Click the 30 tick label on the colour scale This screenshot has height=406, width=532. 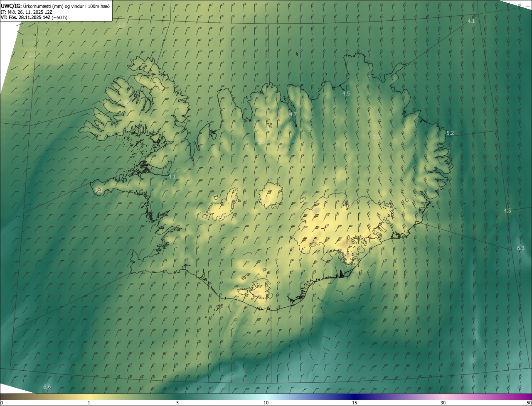click(443, 403)
